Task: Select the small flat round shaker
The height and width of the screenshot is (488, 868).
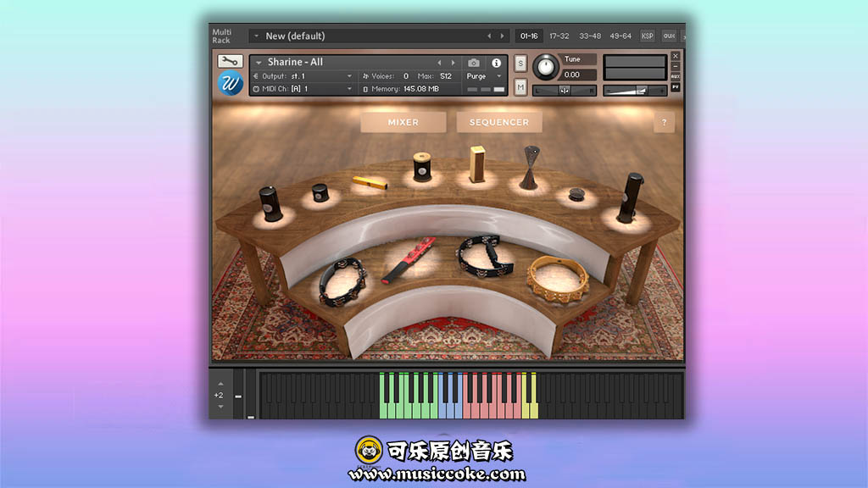Action: [576, 194]
